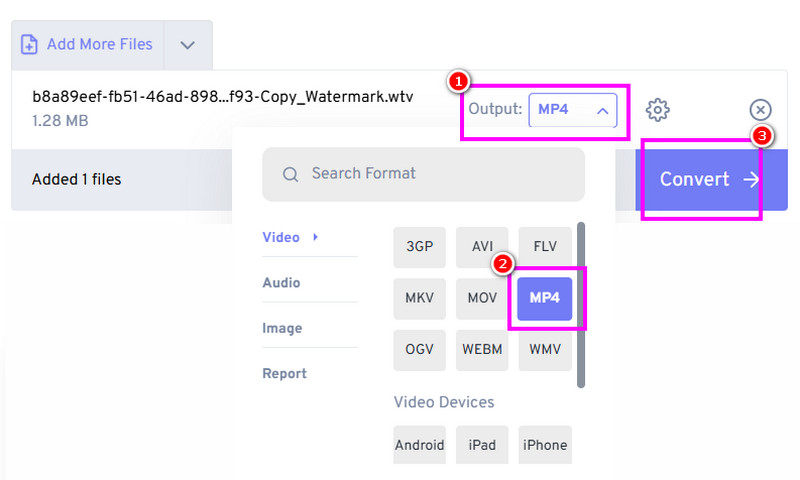Type in the Search Format field

[440, 174]
